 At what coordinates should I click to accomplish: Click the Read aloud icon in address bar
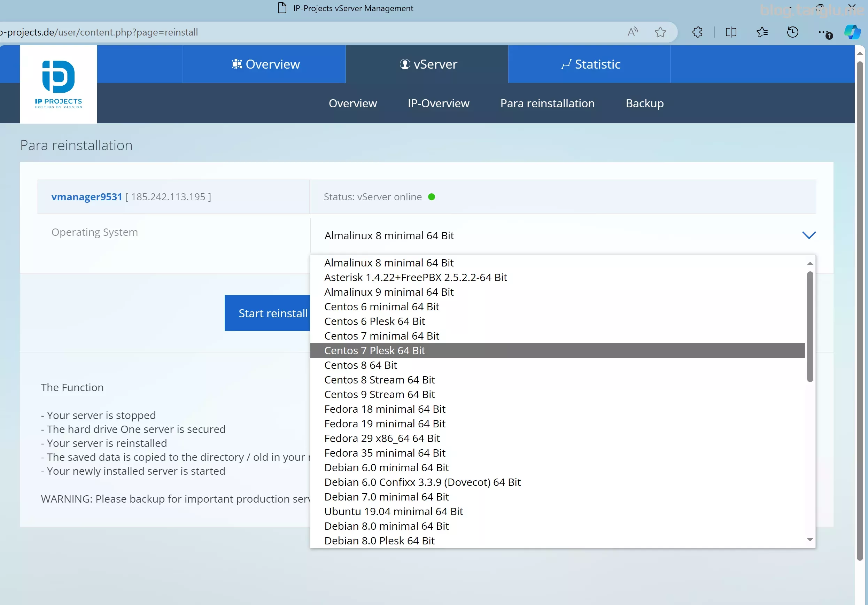click(633, 32)
